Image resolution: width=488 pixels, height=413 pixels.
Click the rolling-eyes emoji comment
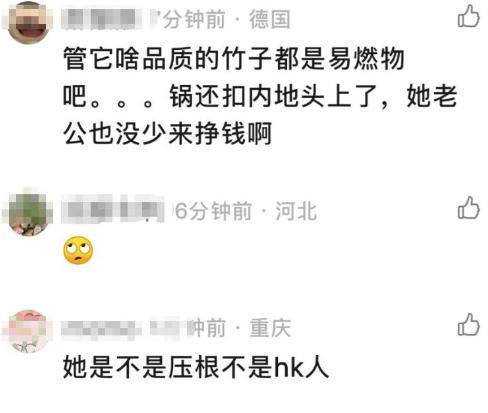78,250
